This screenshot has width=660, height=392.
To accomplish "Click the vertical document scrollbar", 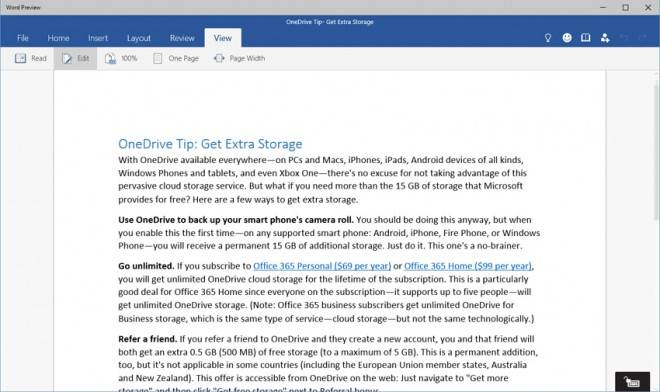I will [656, 152].
